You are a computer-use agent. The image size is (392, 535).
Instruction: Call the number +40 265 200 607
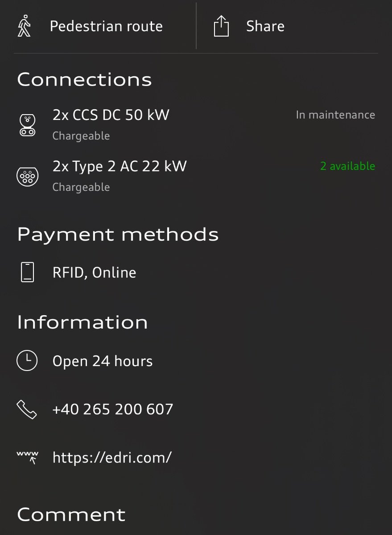113,409
